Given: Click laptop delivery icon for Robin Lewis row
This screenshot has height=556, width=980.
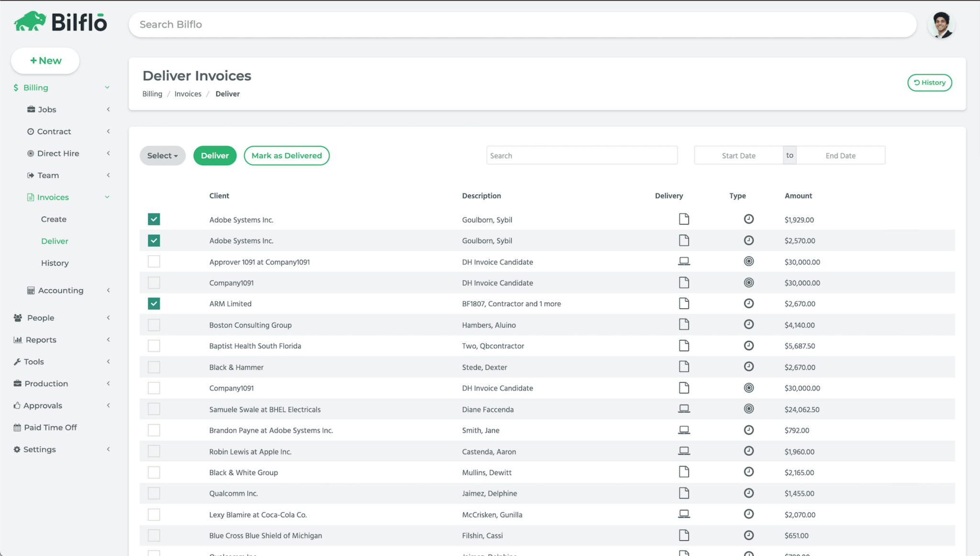Looking at the screenshot, I should pos(684,451).
